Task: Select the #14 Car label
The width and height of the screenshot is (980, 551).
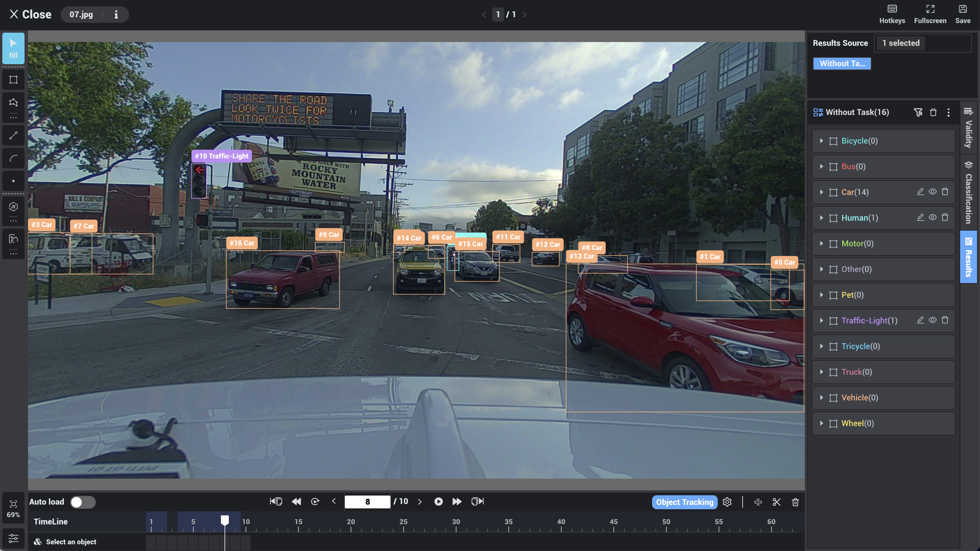Action: click(409, 238)
